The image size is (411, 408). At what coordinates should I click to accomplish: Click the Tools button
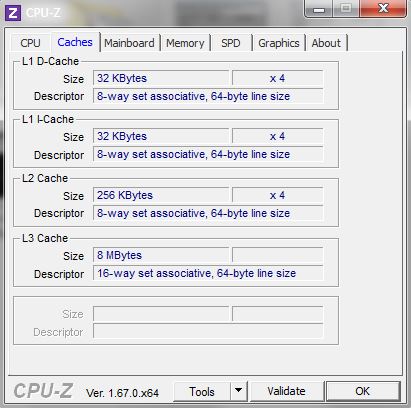[202, 391]
